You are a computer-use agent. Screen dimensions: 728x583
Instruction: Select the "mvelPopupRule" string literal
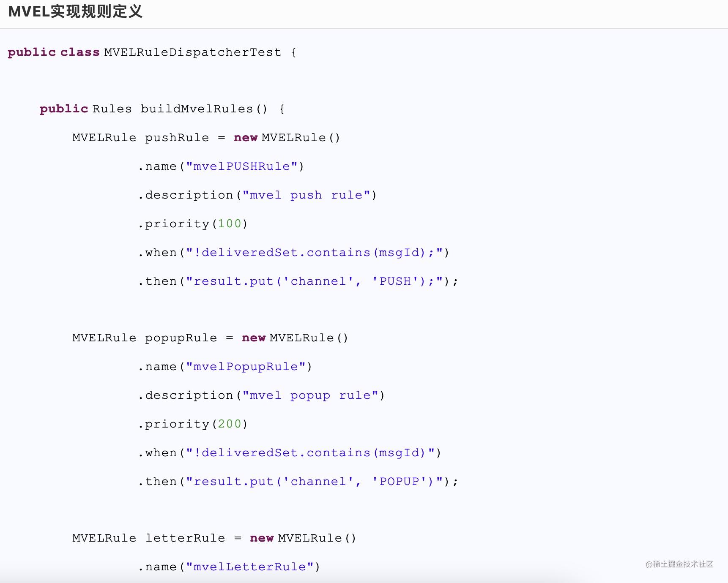(246, 367)
